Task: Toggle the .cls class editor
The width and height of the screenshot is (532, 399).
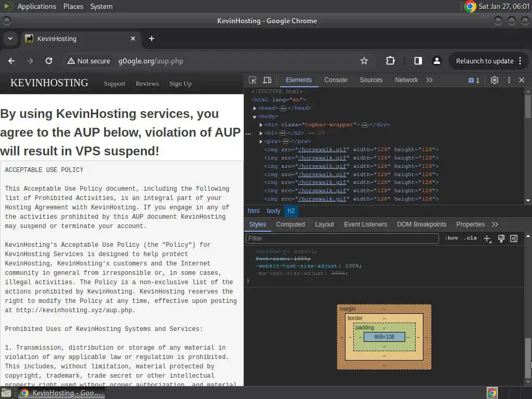Action: pyautogui.click(x=470, y=238)
